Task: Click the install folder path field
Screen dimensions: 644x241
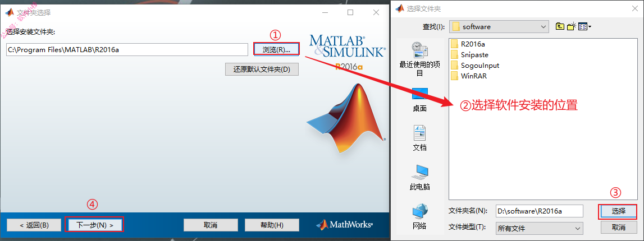Action: (x=127, y=49)
